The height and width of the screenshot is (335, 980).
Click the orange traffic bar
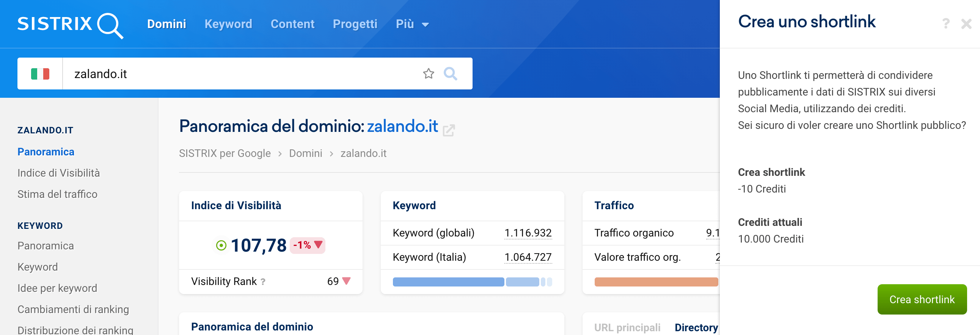click(656, 282)
